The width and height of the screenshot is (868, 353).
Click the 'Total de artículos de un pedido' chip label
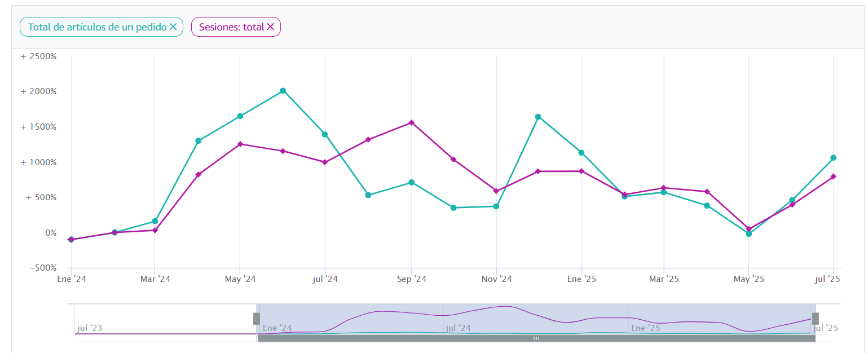97,27
